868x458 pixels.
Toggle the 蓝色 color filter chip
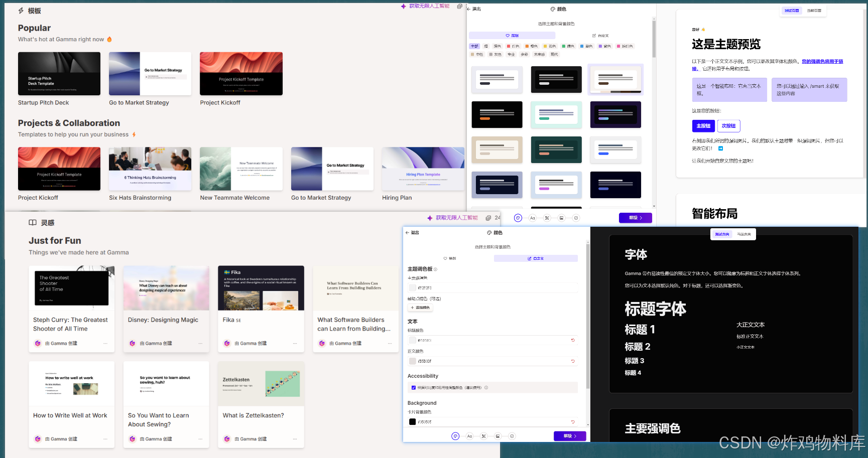pyautogui.click(x=586, y=46)
